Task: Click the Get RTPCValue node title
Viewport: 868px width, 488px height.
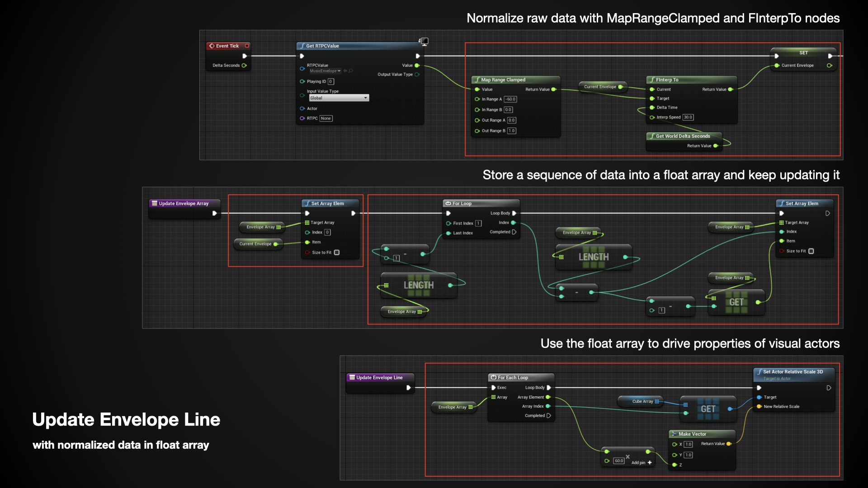Action: [x=322, y=46]
